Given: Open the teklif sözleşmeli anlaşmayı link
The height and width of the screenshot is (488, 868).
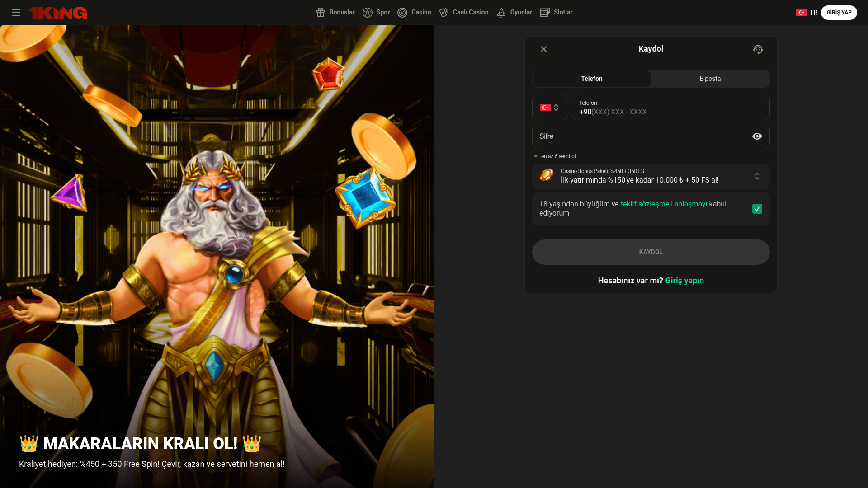Looking at the screenshot, I should click(664, 204).
